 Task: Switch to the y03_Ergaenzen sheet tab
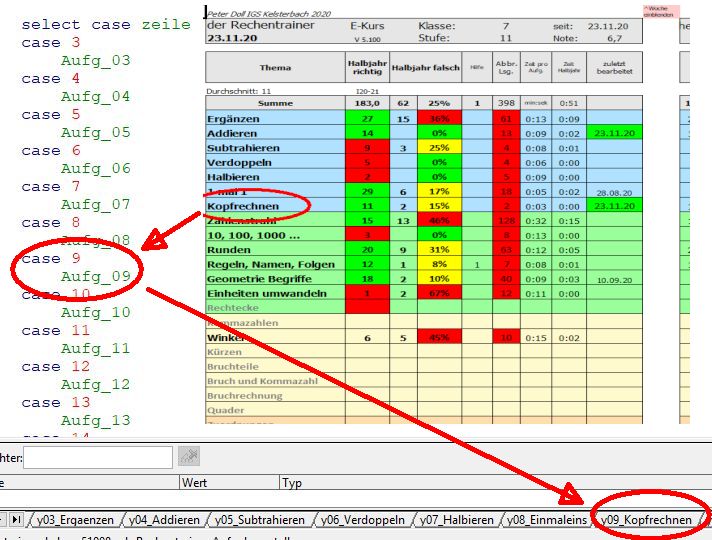click(77, 520)
